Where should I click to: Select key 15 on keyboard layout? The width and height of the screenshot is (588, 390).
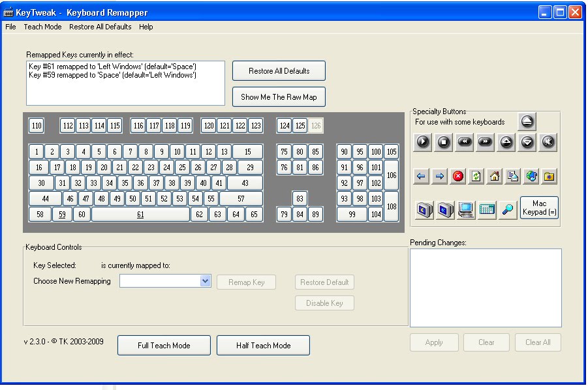pos(247,152)
